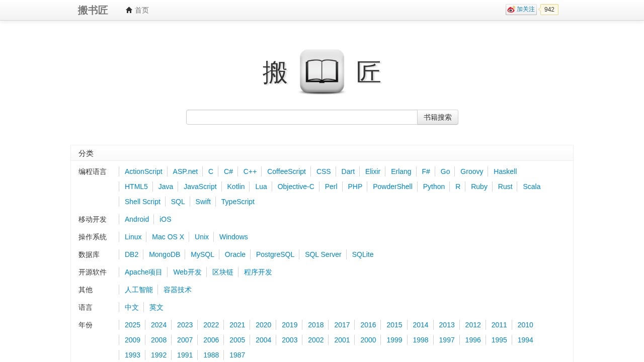Open the Rust language category
This screenshot has height=362, width=644.
[x=505, y=187]
